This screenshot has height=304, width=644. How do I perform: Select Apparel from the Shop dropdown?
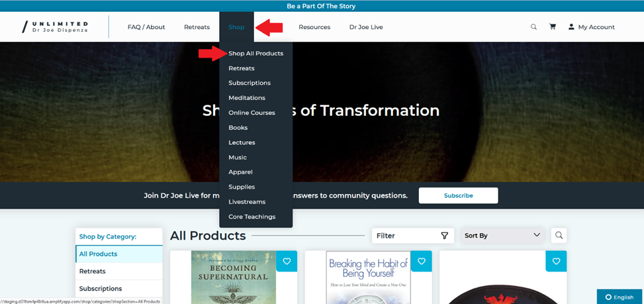(x=241, y=172)
